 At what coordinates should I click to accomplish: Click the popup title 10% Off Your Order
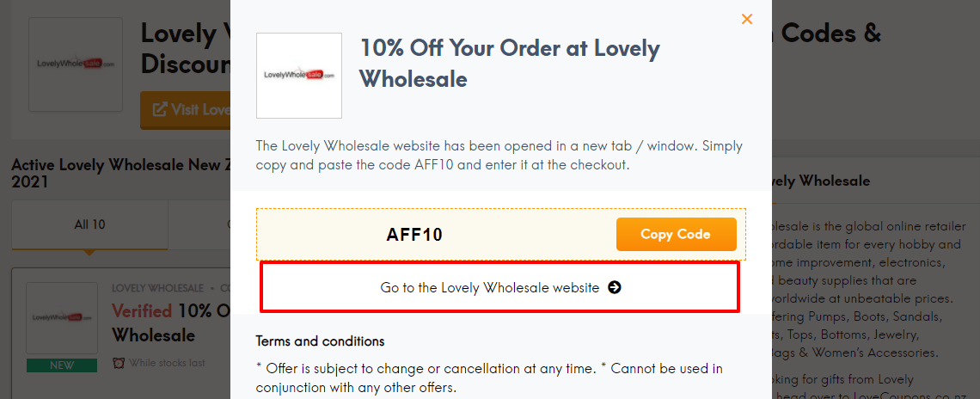pos(510,64)
